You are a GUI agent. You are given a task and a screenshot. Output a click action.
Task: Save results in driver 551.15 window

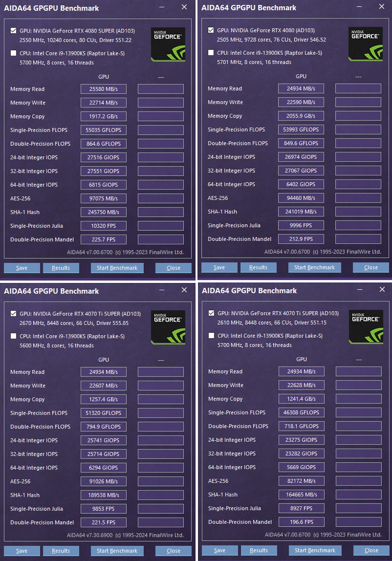click(x=220, y=550)
